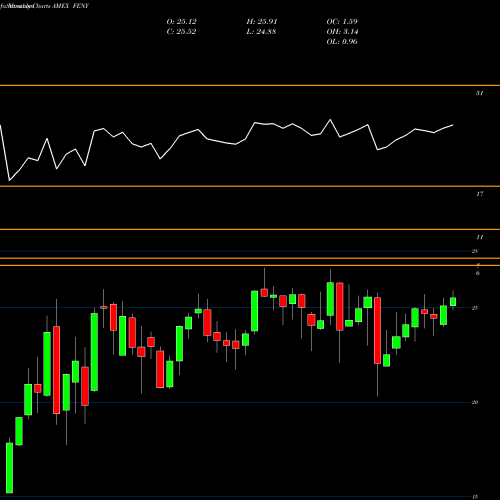Image resolution: width=500 pixels, height=500 pixels.
Task: Click the AMEX exchange label in the title
Action: 60,6
